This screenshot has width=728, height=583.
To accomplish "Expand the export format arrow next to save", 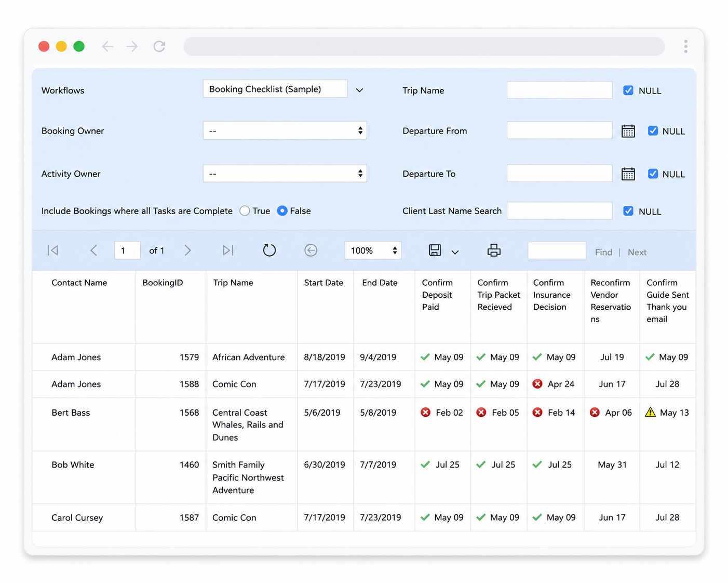I will 455,252.
